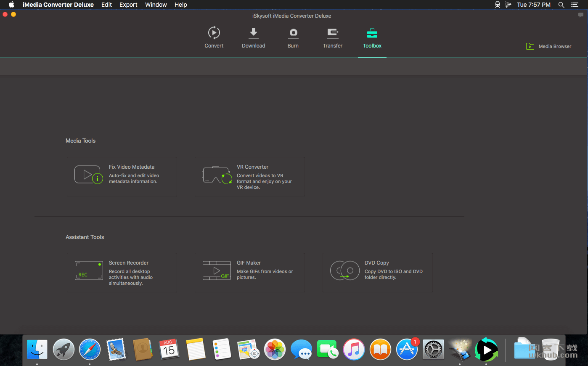
Task: Open Launchpad from the dock
Action: (64, 350)
